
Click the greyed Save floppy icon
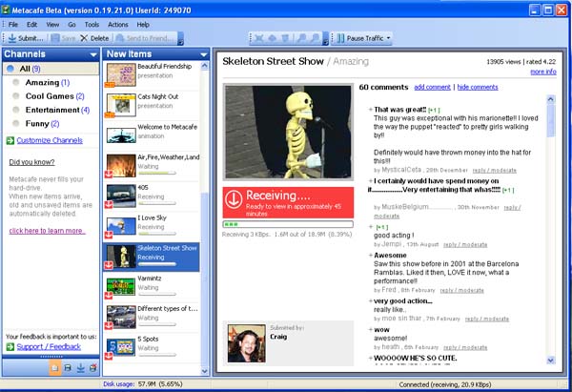55,38
